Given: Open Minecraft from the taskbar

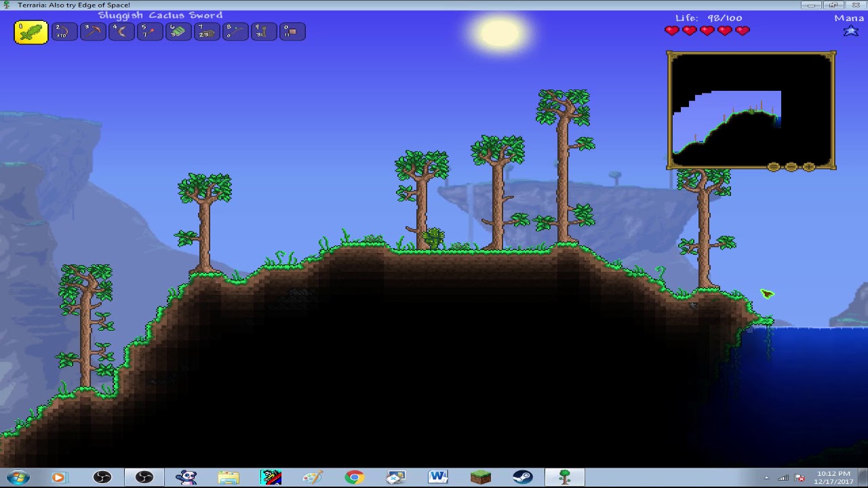Looking at the screenshot, I should [480, 477].
